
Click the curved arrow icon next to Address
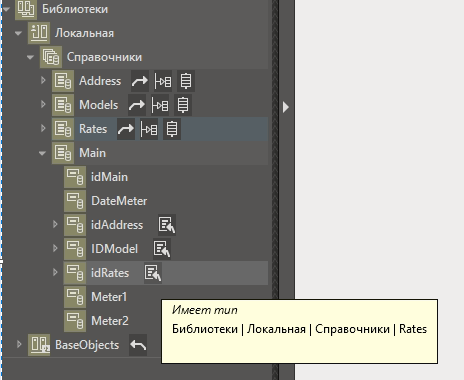point(140,81)
